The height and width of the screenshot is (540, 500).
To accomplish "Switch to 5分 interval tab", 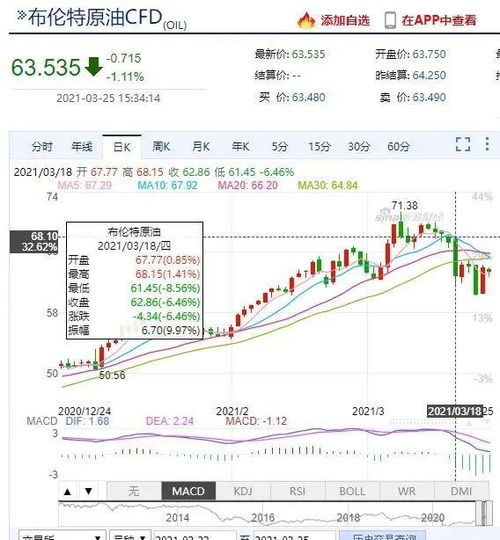I will pyautogui.click(x=280, y=147).
